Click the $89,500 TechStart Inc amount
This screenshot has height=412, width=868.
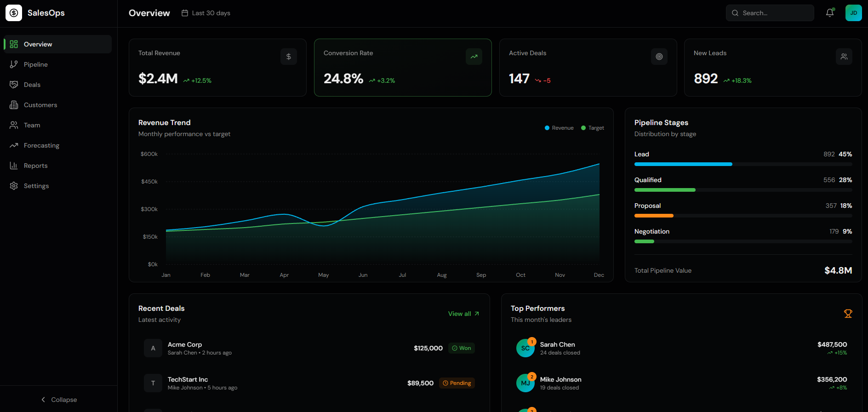click(x=420, y=383)
